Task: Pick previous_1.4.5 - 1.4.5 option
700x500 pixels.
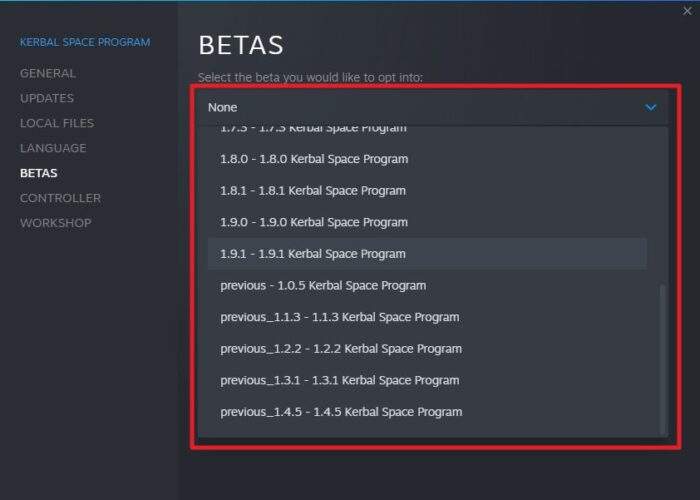Action: (427, 412)
